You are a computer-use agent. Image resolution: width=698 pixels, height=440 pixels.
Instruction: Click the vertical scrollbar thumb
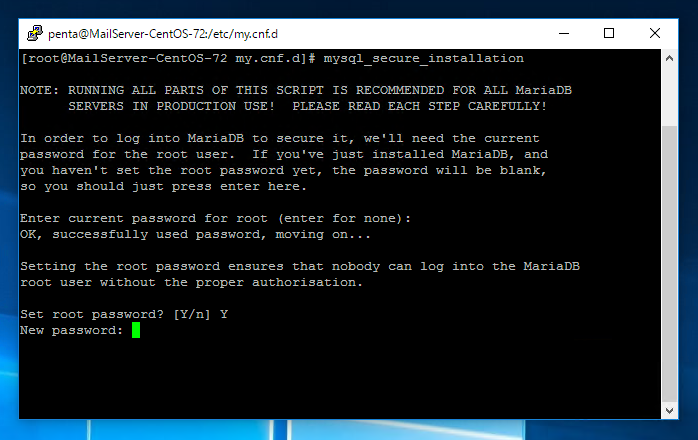coord(670,264)
